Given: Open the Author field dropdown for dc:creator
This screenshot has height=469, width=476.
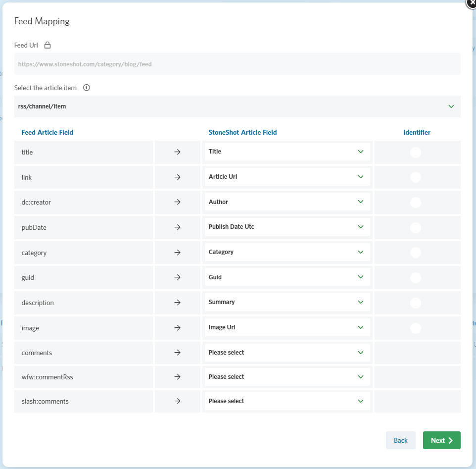Looking at the screenshot, I should coord(287,202).
